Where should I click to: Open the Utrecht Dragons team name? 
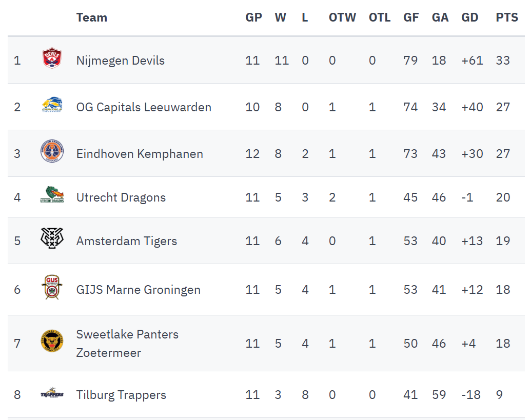click(121, 197)
